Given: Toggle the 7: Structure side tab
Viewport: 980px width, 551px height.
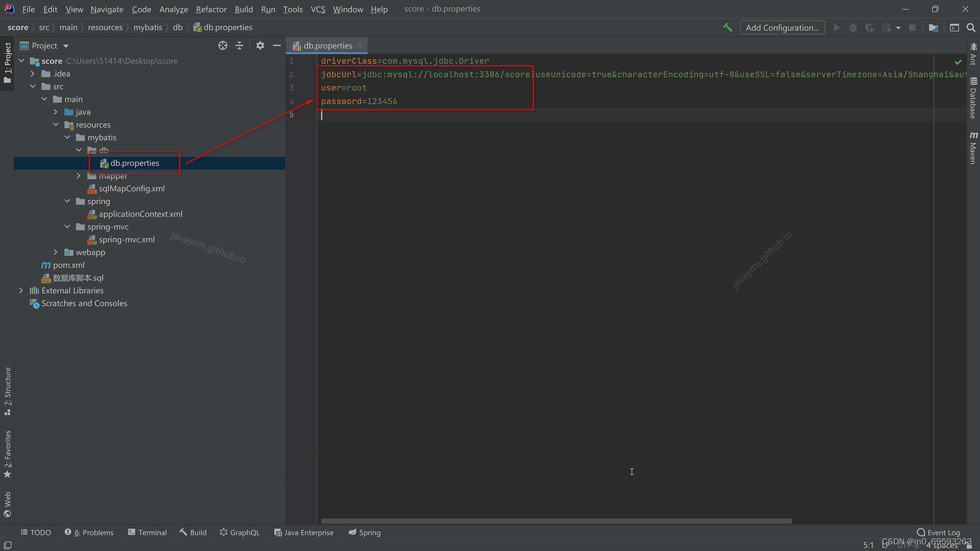Looking at the screenshot, I should (7, 391).
